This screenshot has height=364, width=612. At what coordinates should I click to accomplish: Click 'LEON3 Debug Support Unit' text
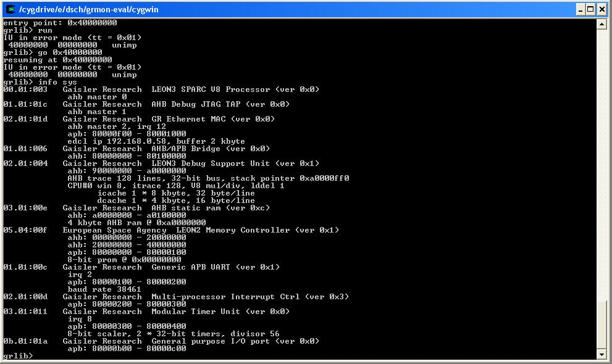[211, 163]
